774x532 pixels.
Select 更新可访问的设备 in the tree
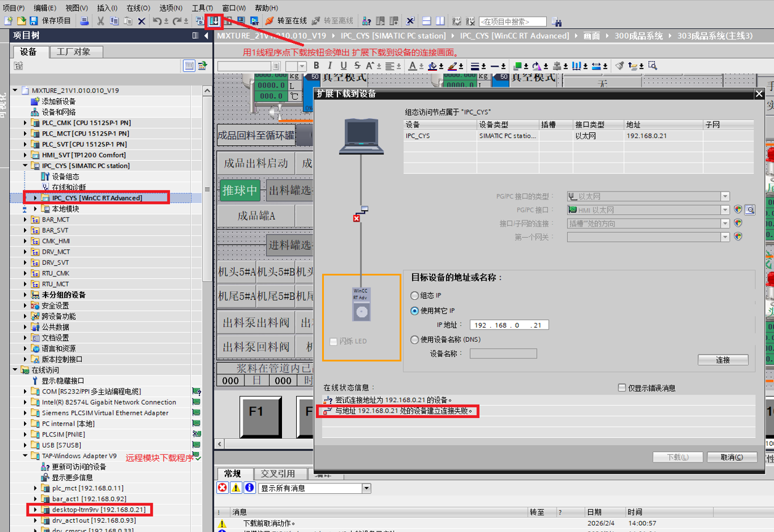point(79,467)
